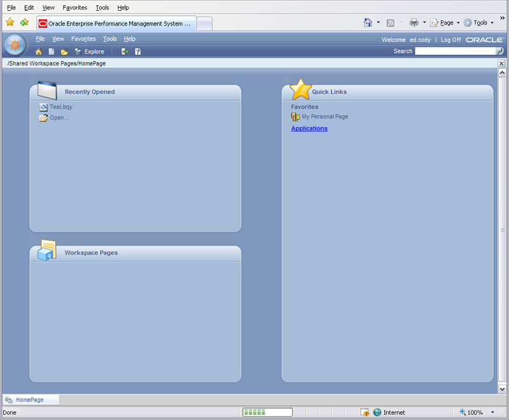Click the Quick Links panel heading

pyautogui.click(x=330, y=92)
